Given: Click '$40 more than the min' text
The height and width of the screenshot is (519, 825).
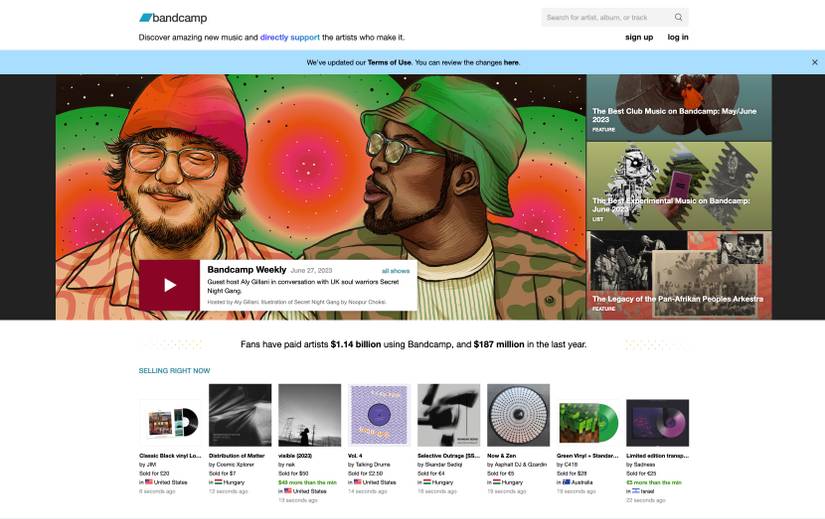Looking at the screenshot, I should coord(307,482).
